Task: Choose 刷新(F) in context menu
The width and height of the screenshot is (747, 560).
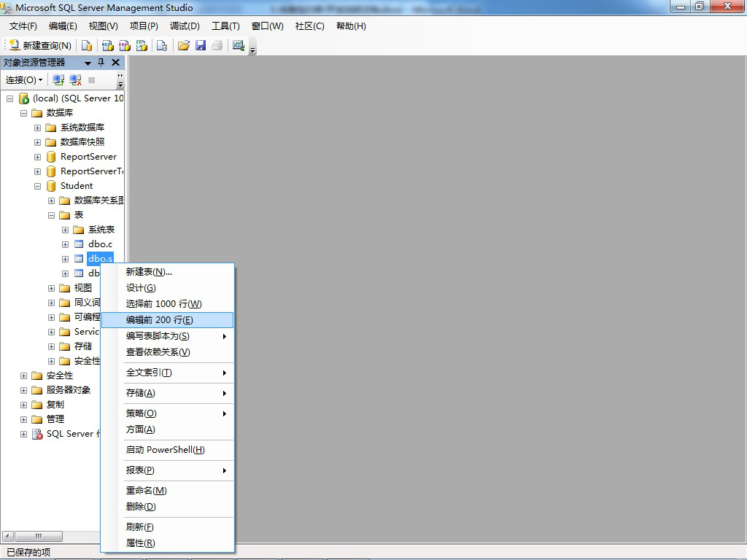Action: tap(168, 527)
